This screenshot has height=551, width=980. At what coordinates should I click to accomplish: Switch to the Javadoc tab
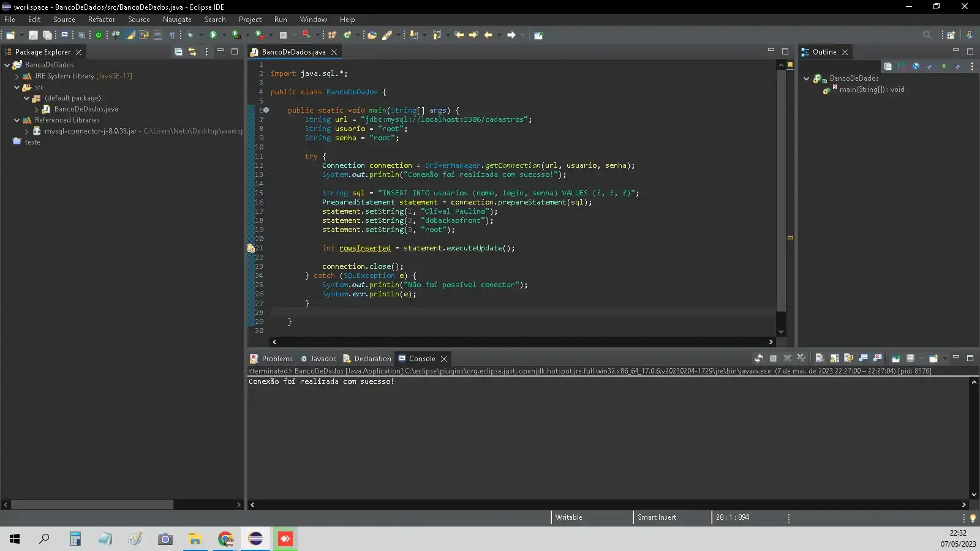pyautogui.click(x=318, y=359)
